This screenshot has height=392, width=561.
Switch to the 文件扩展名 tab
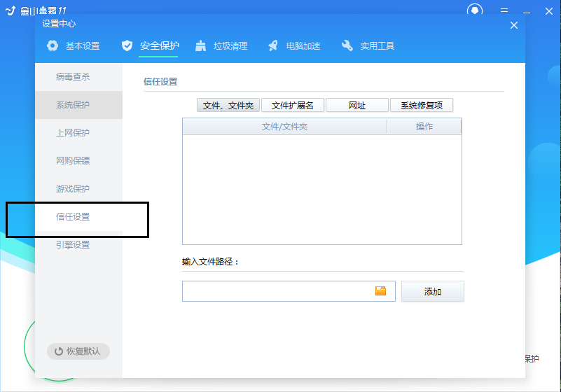pos(293,106)
